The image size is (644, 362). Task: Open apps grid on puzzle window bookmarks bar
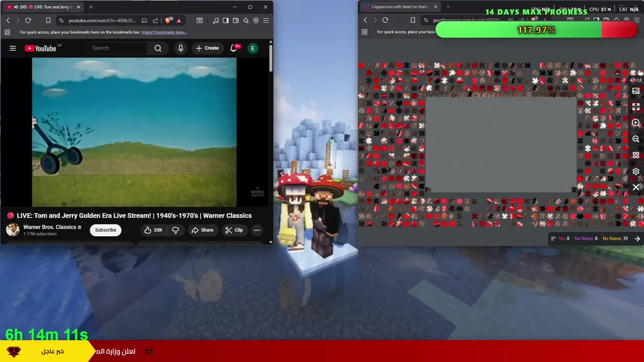pyautogui.click(x=364, y=32)
